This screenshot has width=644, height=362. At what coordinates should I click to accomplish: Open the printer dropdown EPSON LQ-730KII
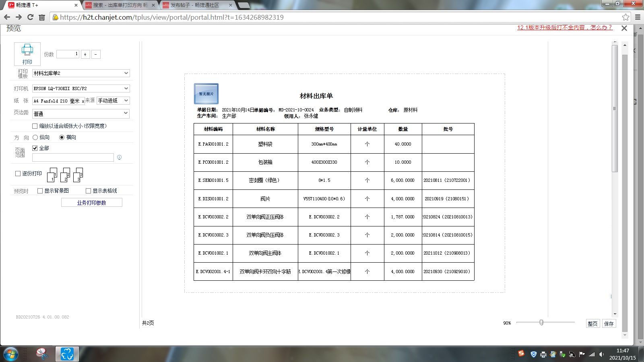(x=81, y=88)
